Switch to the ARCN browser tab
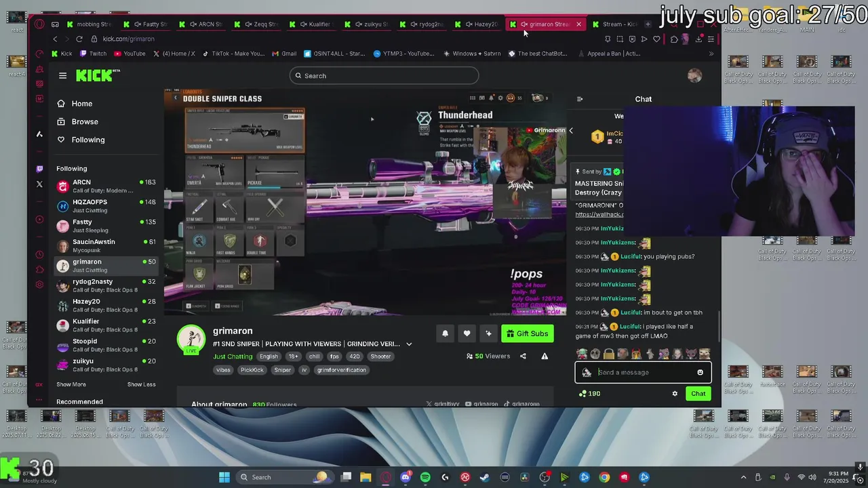 click(201, 24)
